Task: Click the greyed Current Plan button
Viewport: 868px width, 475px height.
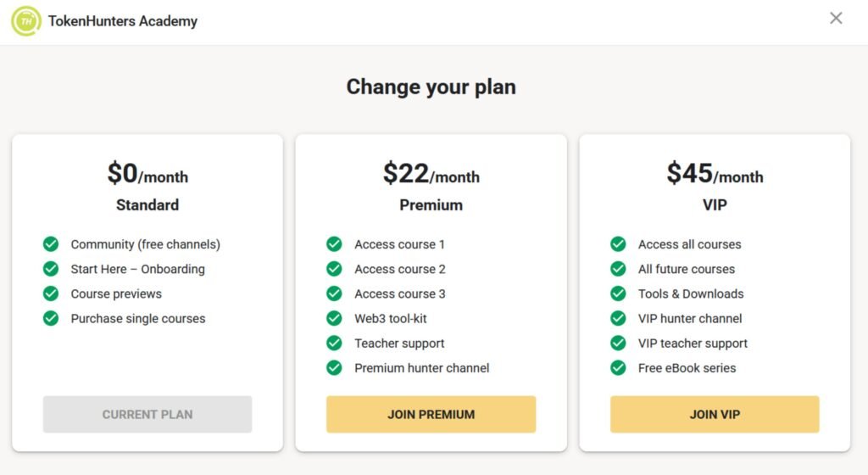Action: click(x=147, y=415)
